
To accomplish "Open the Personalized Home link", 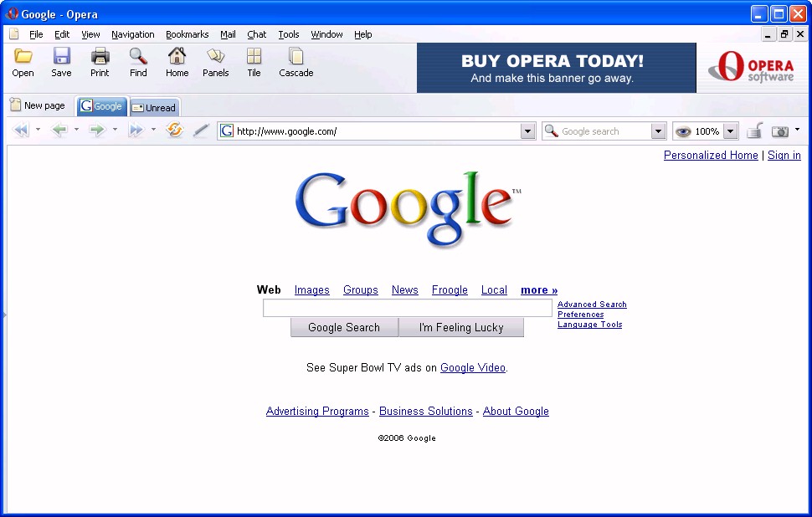I will [711, 155].
